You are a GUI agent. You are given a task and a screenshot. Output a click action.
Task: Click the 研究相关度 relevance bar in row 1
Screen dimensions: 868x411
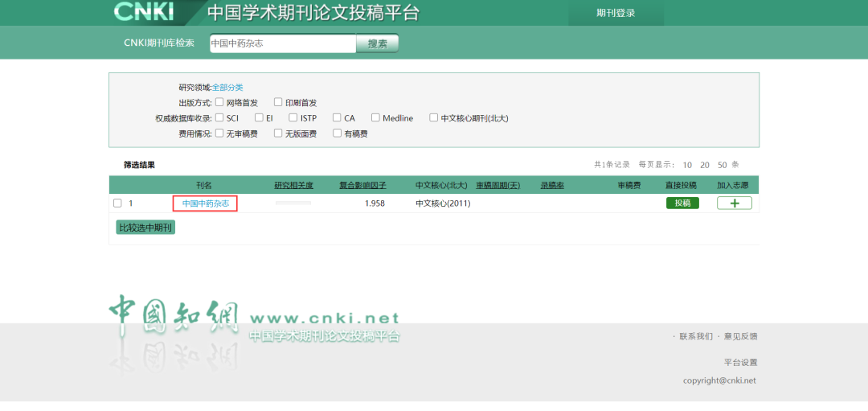point(293,203)
